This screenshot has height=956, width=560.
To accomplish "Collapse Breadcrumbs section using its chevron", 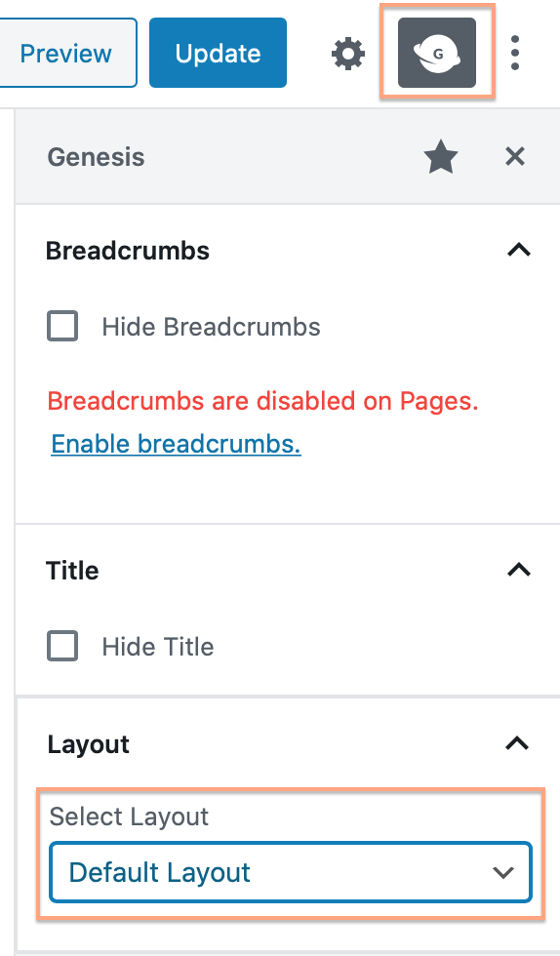I will (519, 250).
